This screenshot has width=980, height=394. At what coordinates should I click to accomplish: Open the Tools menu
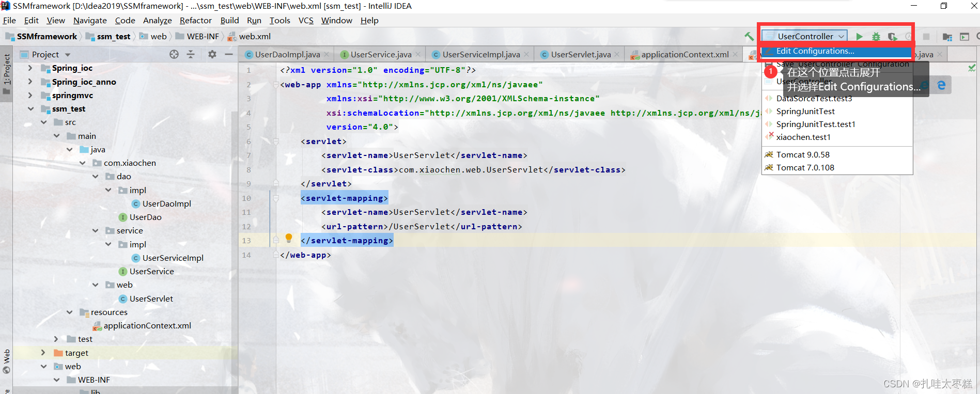tap(279, 20)
